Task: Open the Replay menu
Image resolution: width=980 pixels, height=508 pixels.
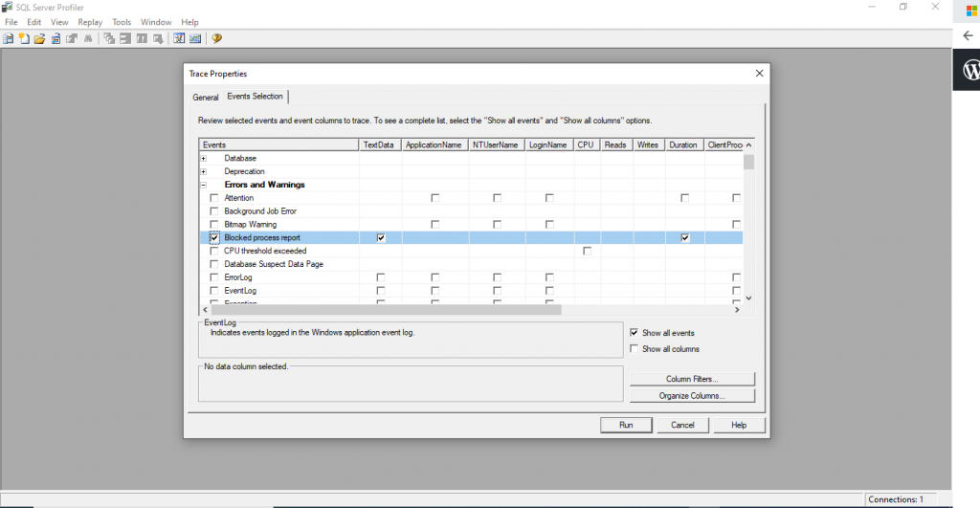Action: (x=90, y=22)
